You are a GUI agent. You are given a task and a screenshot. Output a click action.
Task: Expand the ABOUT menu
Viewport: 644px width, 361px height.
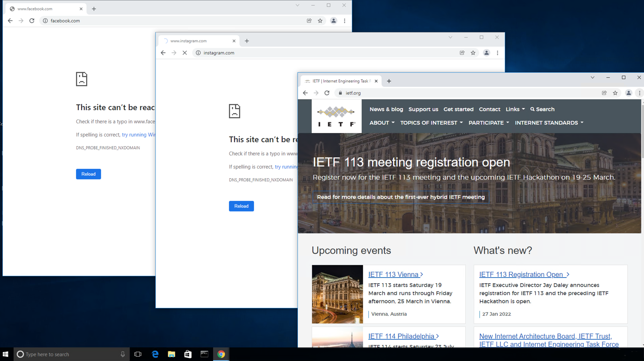point(382,123)
